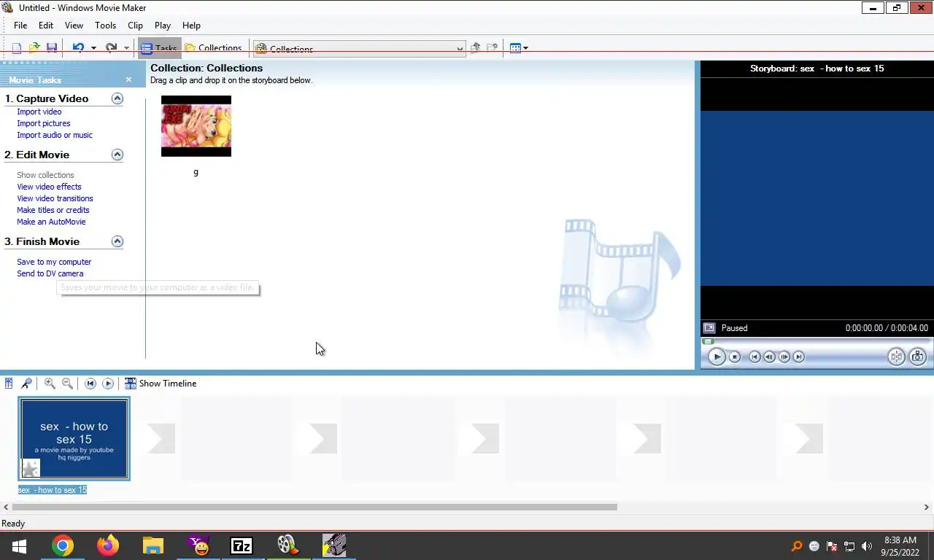Click Make titles or credits
Screen dimensions: 934x560
(53, 210)
